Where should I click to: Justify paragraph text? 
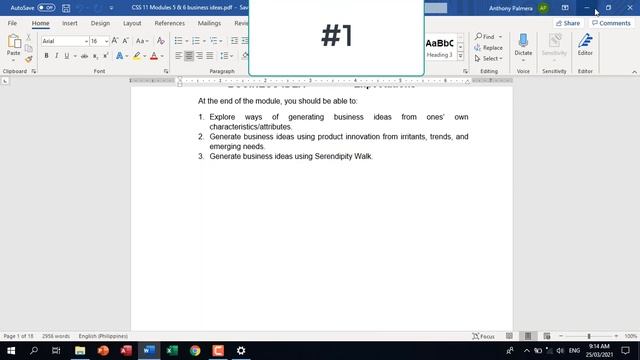(x=210, y=56)
